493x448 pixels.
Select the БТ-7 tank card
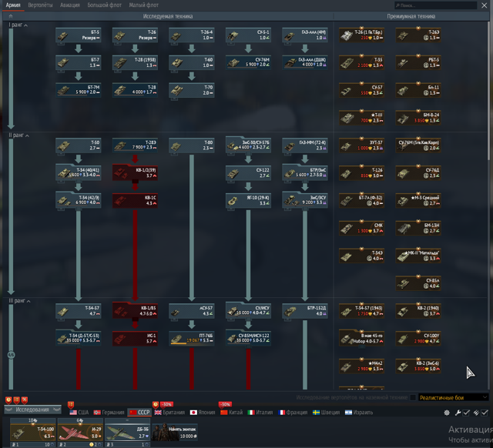coord(79,62)
